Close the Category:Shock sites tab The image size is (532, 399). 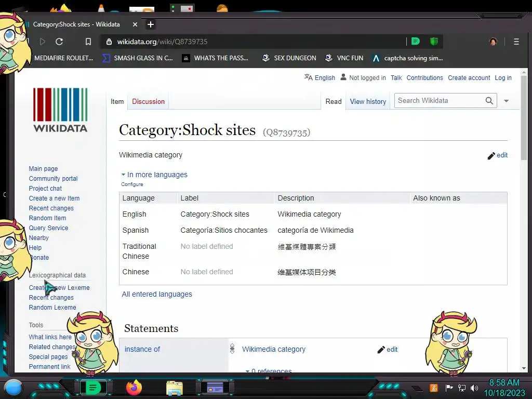tap(135, 24)
